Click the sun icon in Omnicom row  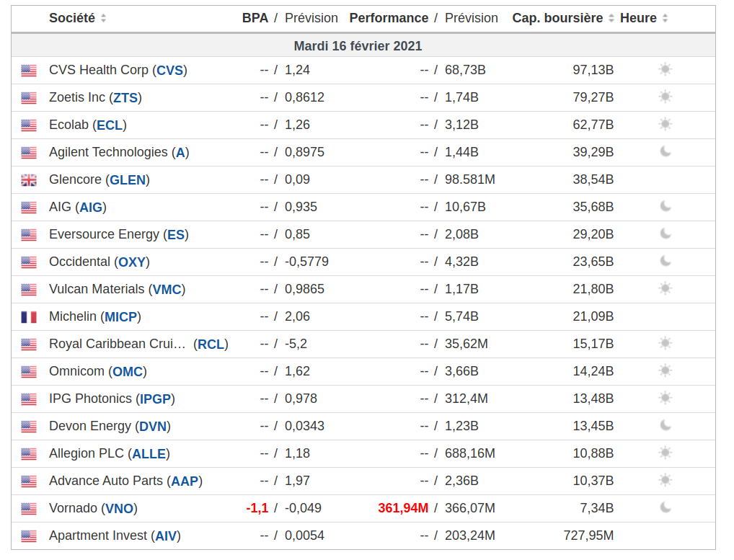tap(665, 370)
